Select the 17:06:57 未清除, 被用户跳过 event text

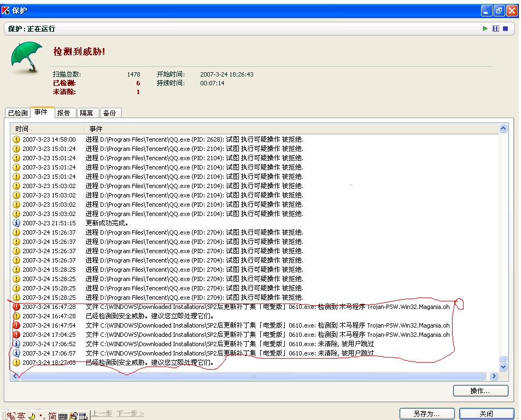tap(230, 353)
